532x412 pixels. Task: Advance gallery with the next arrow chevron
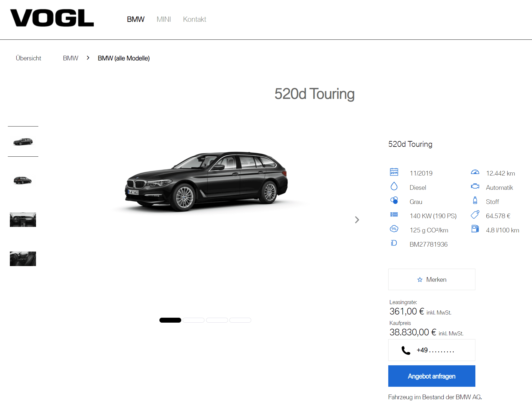pyautogui.click(x=357, y=220)
